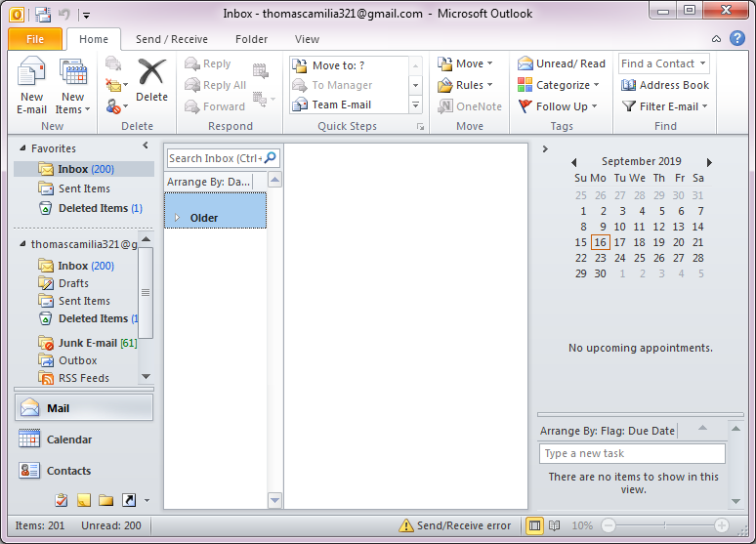The height and width of the screenshot is (544, 756).
Task: Minimize the ribbon with the caret icon
Action: (717, 39)
